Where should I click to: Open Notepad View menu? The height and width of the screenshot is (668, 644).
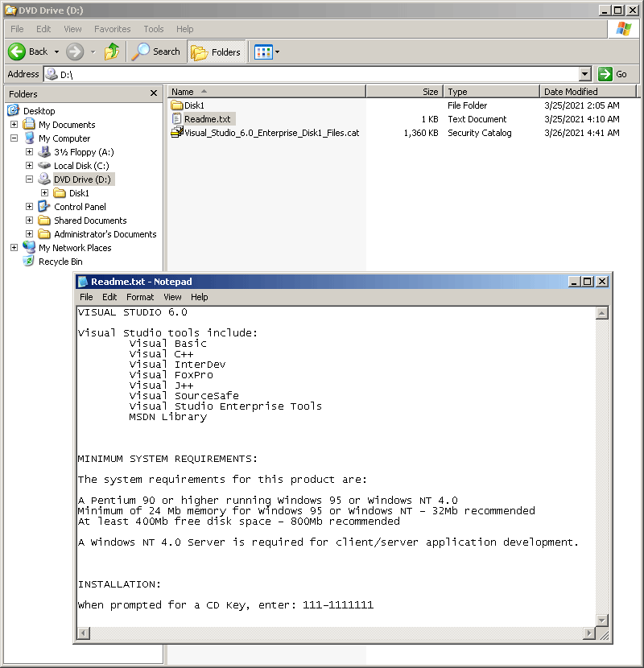[x=172, y=297]
